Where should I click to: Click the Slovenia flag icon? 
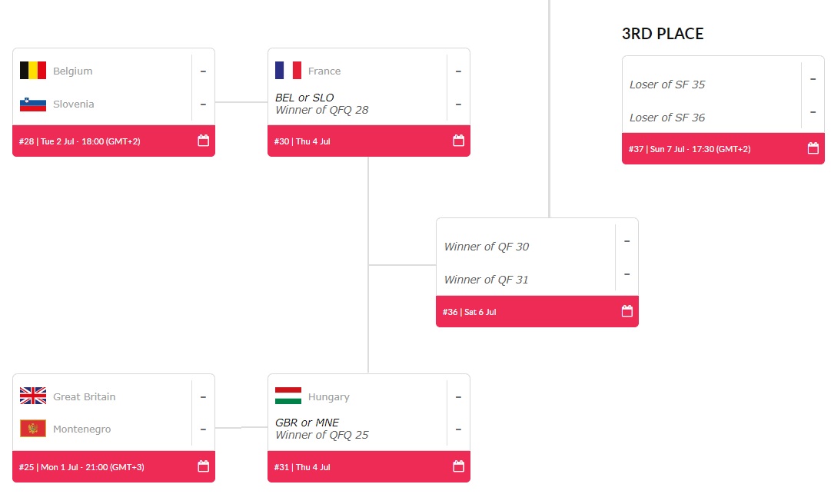pyautogui.click(x=33, y=104)
